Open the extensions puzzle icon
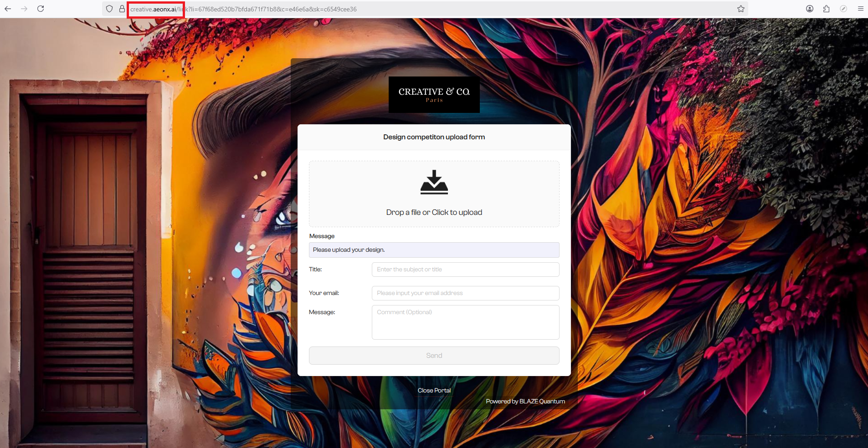This screenshot has width=868, height=448. click(x=827, y=9)
